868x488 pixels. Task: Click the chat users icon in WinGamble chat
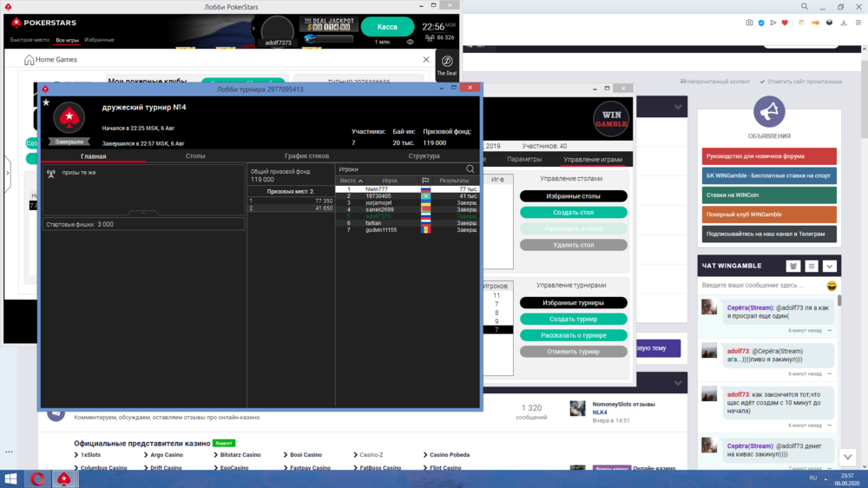tap(792, 266)
